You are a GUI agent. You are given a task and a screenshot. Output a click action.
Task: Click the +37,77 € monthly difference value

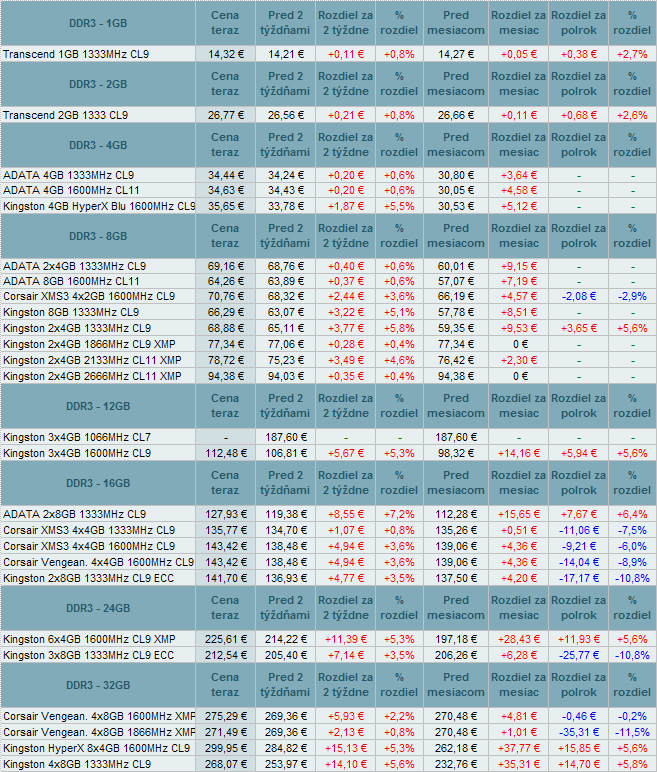pyautogui.click(x=519, y=748)
